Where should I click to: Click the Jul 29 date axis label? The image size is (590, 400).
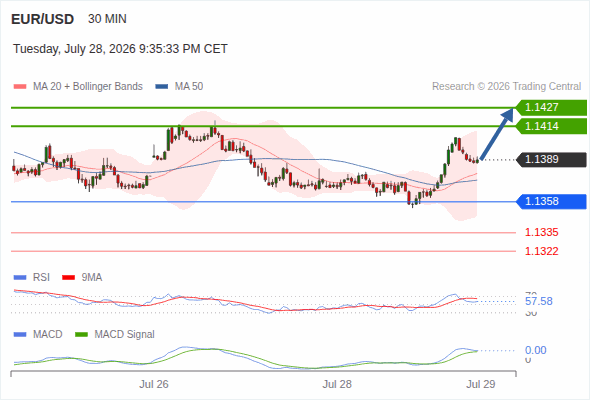[x=481, y=385]
